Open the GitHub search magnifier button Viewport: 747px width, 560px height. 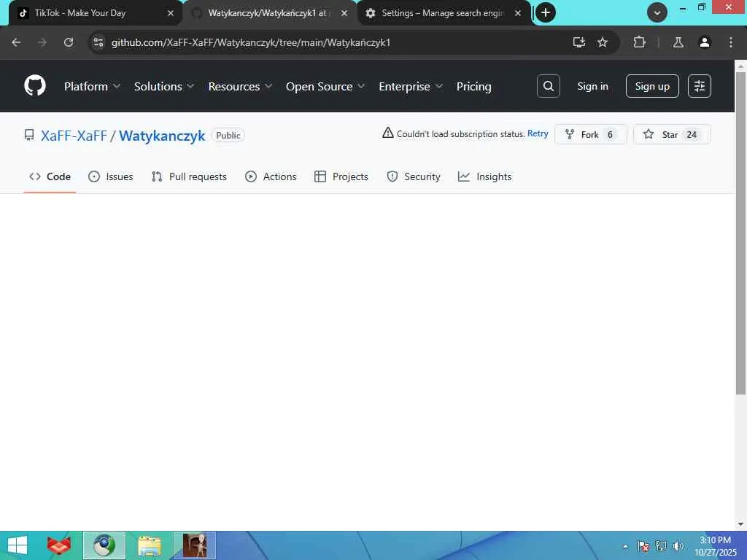click(x=549, y=86)
